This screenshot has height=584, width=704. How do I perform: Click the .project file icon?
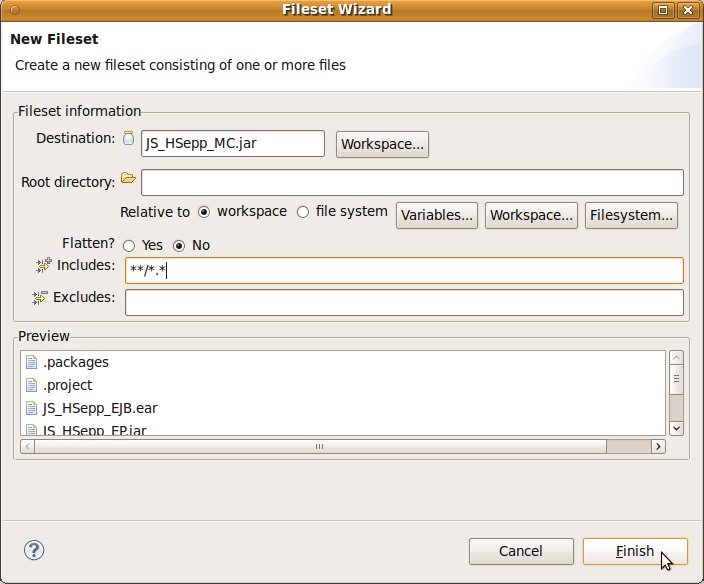click(31, 385)
